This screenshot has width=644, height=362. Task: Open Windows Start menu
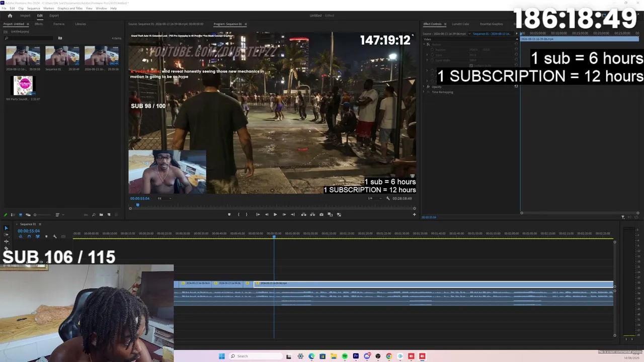(x=222, y=356)
